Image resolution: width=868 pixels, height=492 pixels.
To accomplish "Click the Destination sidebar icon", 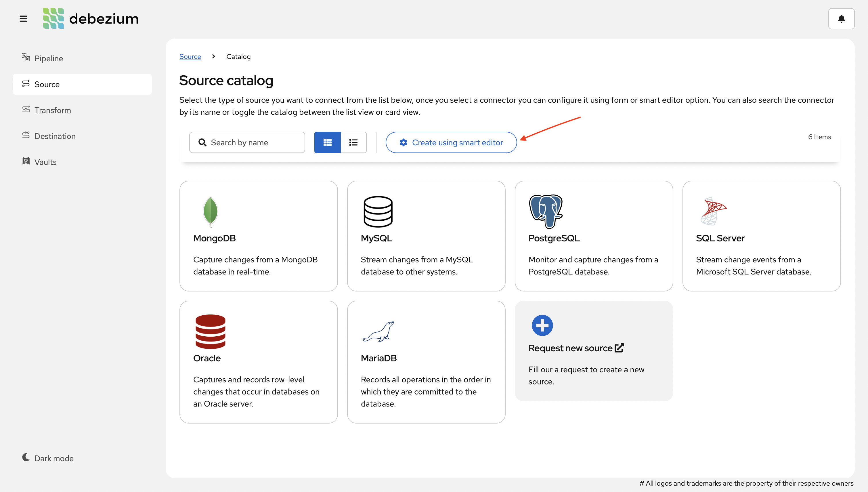I will (26, 136).
